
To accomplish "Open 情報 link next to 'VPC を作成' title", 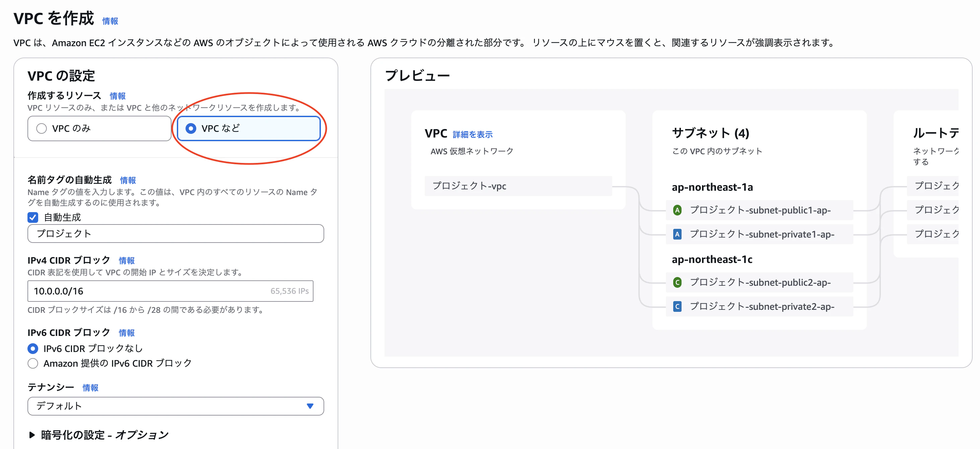I will tap(110, 21).
